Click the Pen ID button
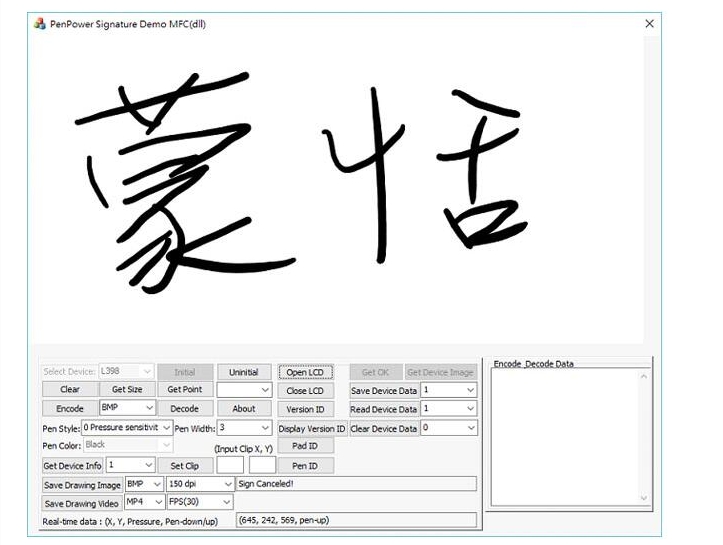This screenshot has height=545, width=723. tap(305, 466)
